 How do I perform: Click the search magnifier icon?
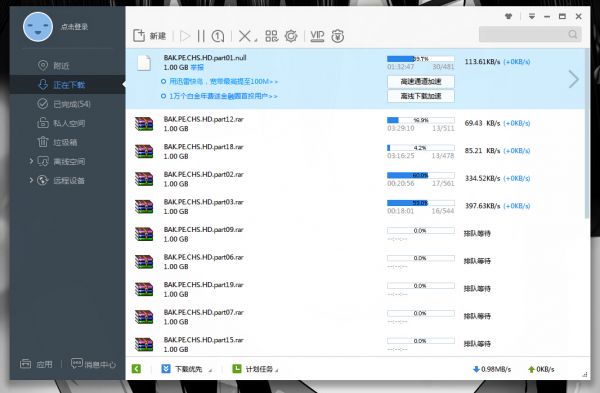click(x=572, y=34)
